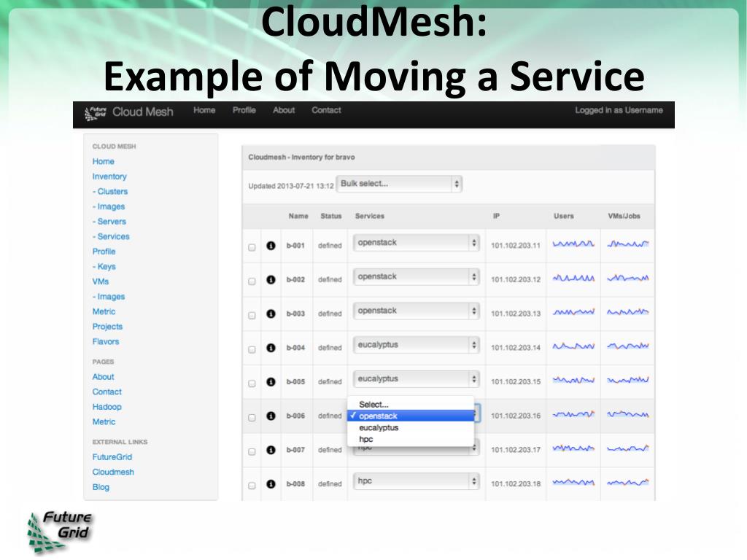This screenshot has width=747, height=560.
Task: Click the FutureGrid logo in the navbar
Action: pyautogui.click(x=96, y=113)
